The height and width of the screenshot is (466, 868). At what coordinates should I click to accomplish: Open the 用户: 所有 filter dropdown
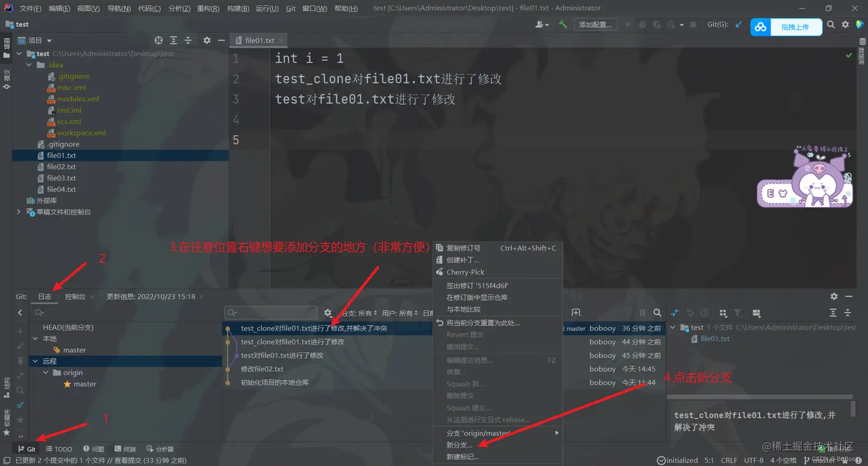point(400,313)
